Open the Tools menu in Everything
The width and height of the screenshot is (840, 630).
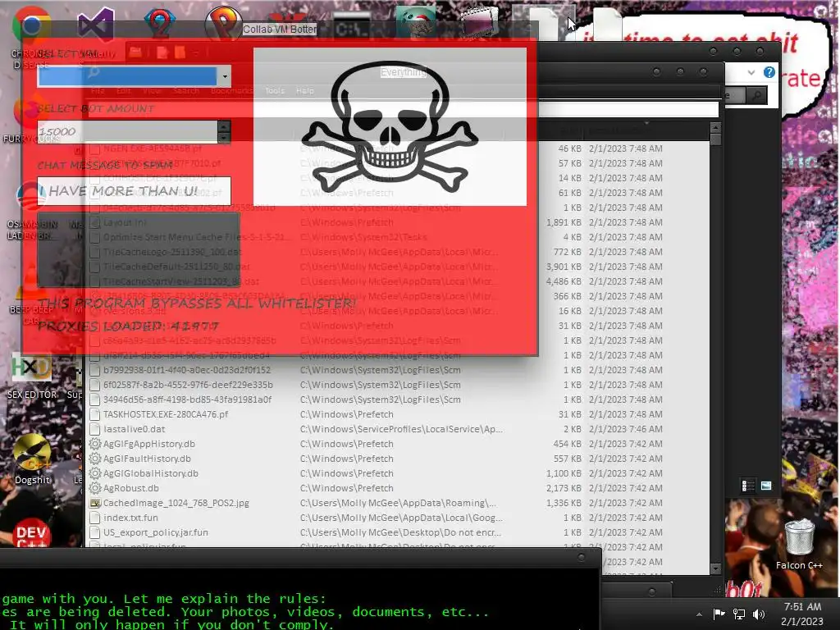275,91
